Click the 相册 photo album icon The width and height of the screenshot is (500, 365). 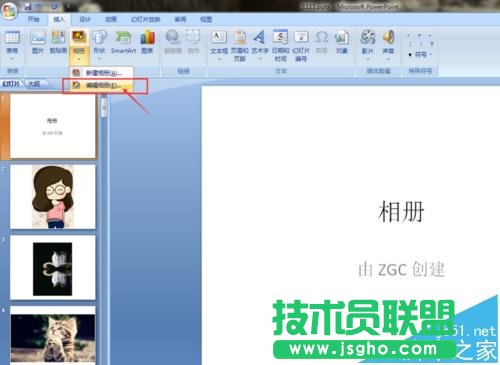point(79,38)
